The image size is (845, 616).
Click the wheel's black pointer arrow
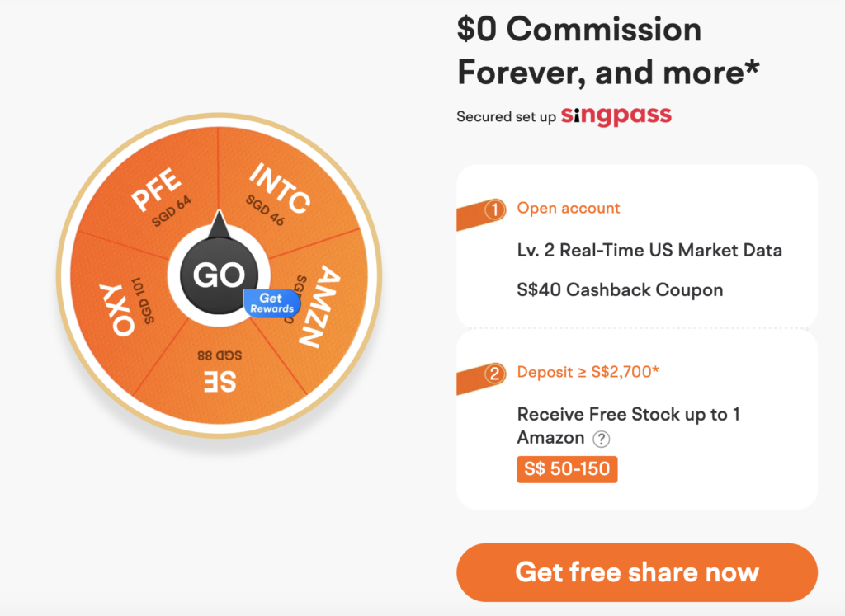pyautogui.click(x=219, y=224)
